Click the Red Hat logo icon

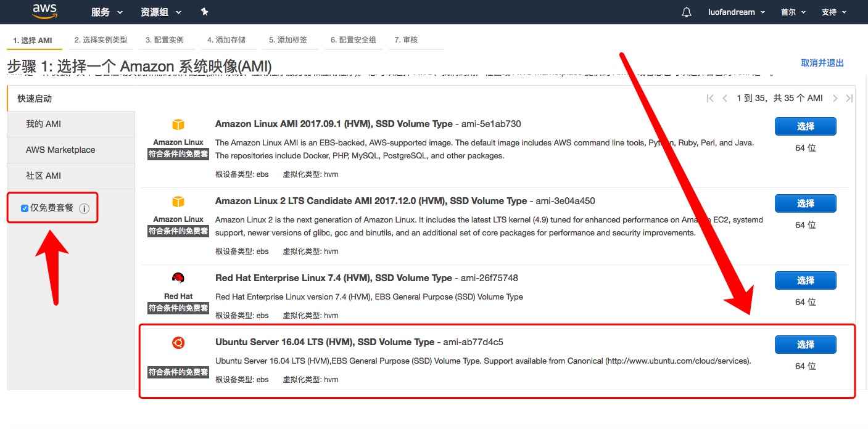click(178, 279)
